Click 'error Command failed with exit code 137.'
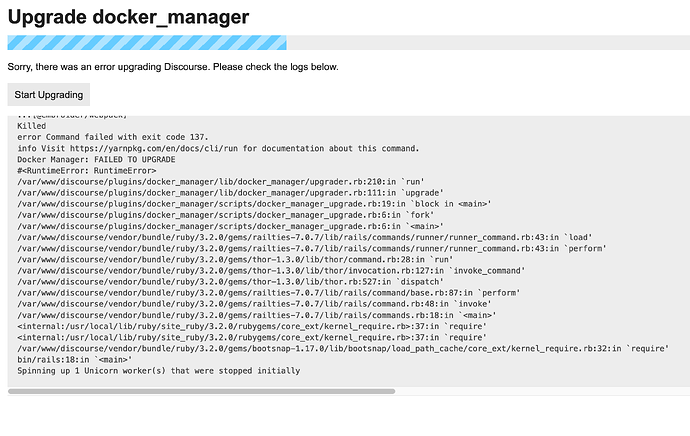This screenshot has width=690, height=436. coord(113,137)
